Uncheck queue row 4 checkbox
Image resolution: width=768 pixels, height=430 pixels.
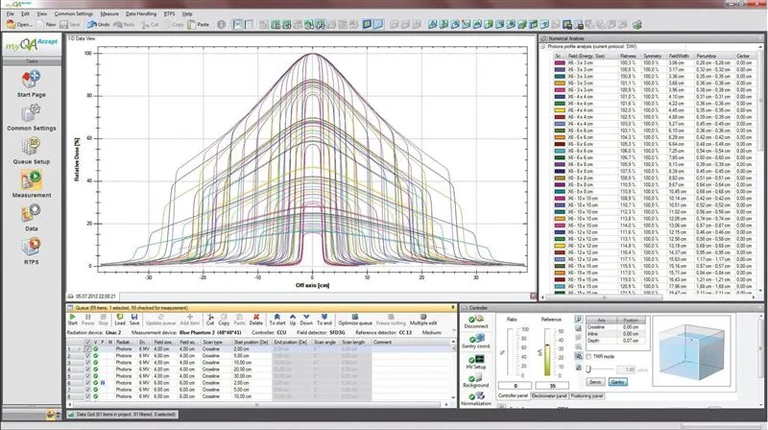click(88, 369)
